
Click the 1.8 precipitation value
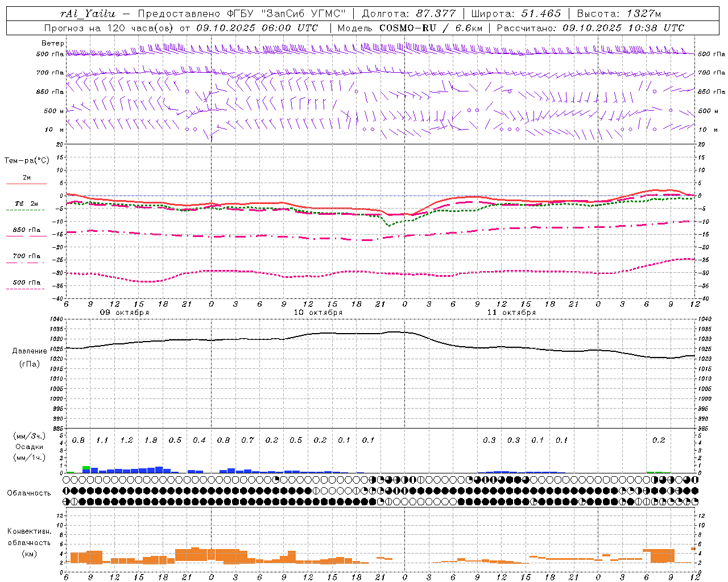pyautogui.click(x=151, y=440)
